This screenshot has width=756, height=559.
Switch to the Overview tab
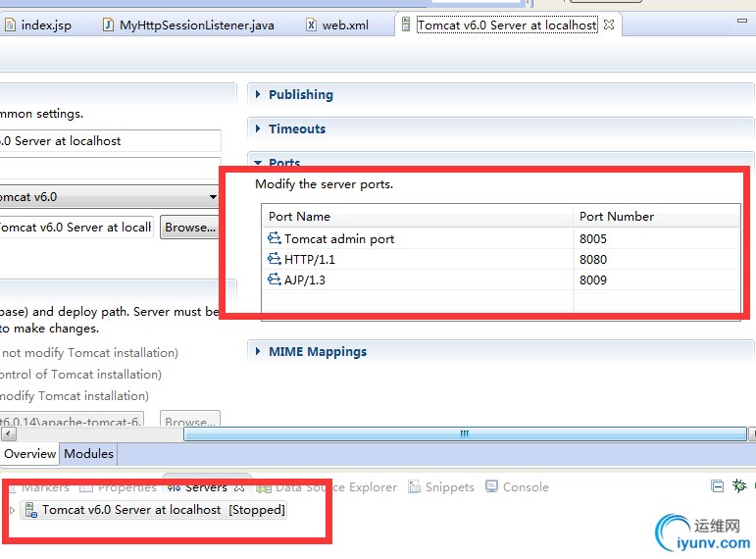[x=29, y=454]
